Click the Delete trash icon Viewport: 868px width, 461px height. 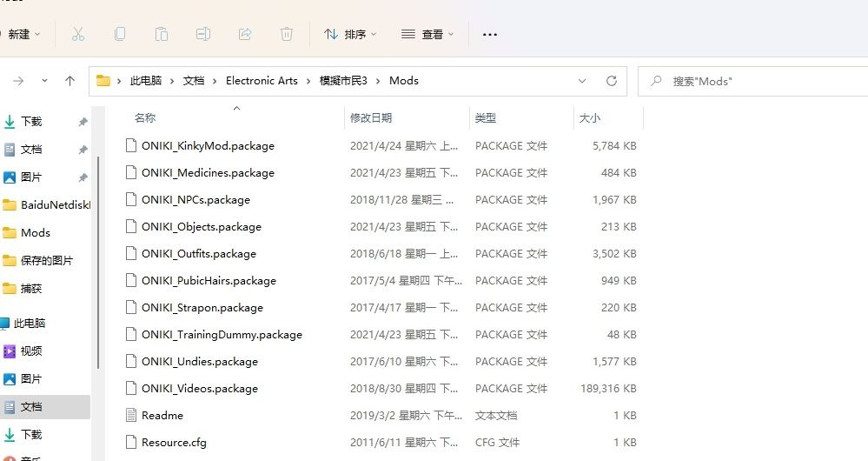pos(286,34)
